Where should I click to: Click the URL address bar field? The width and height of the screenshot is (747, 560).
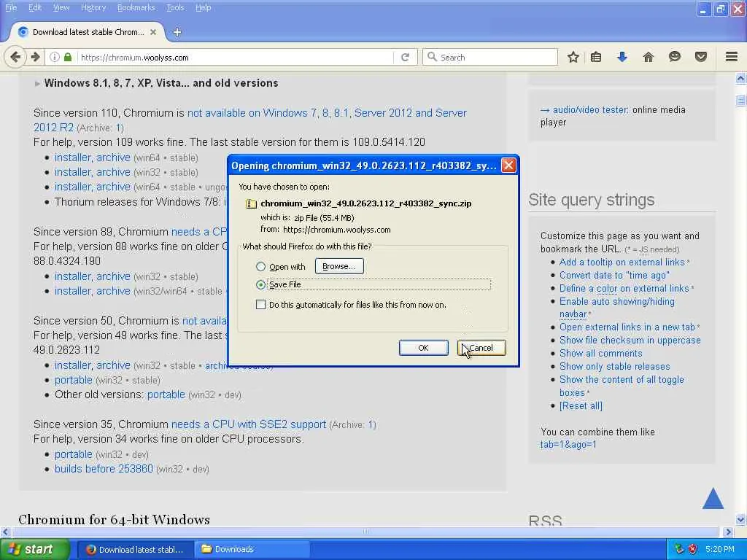236,57
